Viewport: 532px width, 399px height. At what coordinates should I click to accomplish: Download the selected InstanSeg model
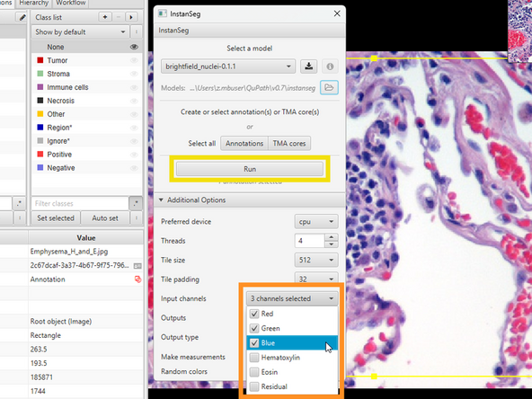[x=309, y=66]
